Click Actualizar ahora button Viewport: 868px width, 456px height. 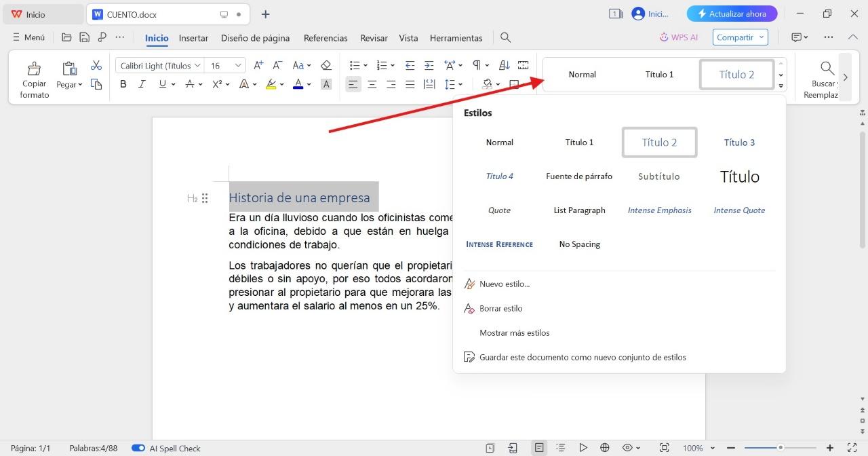point(732,14)
